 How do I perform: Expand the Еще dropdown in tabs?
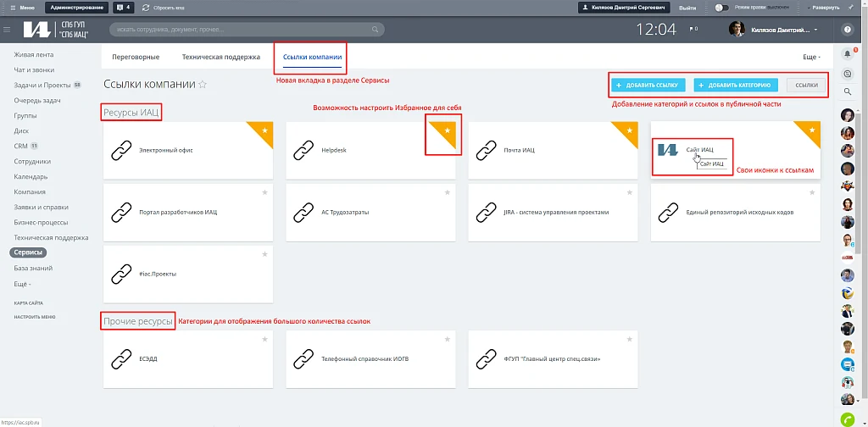[811, 57]
